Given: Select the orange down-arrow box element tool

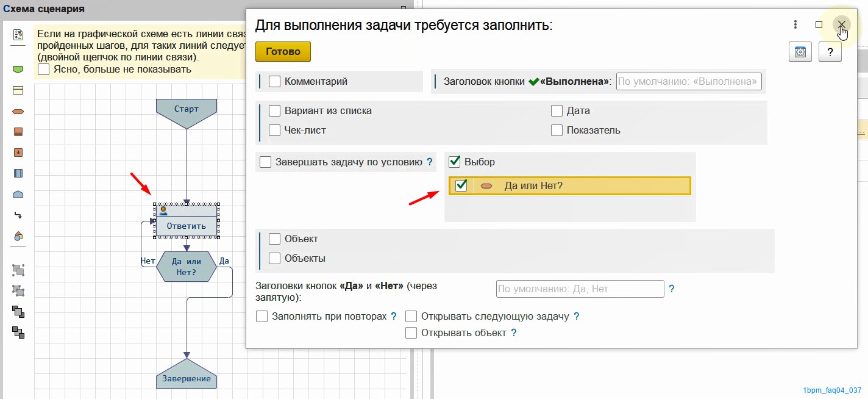Looking at the screenshot, I should click(x=18, y=153).
